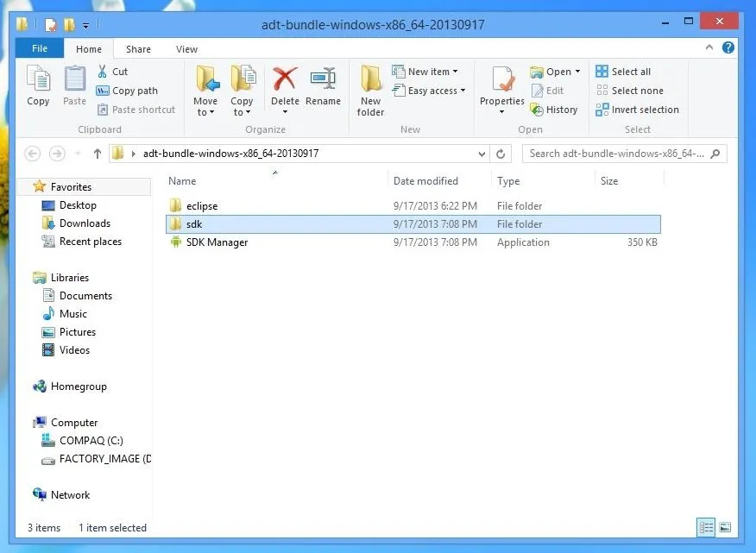Switch to the View ribbon tab
This screenshot has height=553, width=756.
tap(186, 49)
